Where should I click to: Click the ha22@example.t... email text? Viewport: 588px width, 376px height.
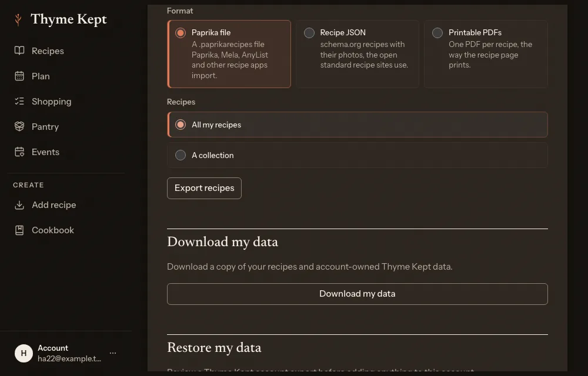point(69,358)
